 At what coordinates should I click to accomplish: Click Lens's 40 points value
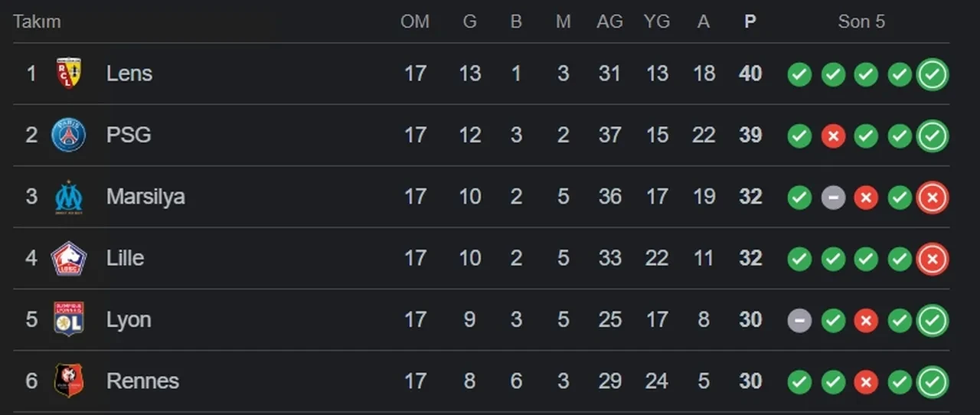click(x=750, y=74)
